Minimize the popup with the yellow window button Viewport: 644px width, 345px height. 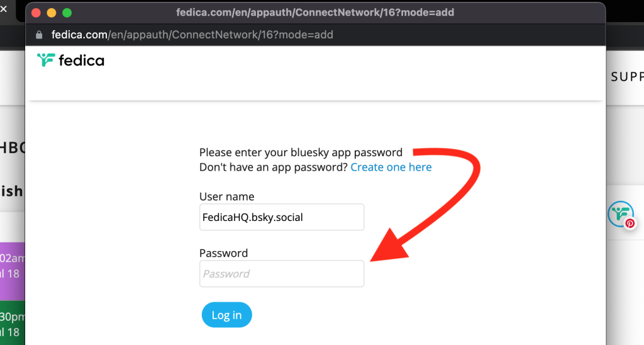click(52, 13)
